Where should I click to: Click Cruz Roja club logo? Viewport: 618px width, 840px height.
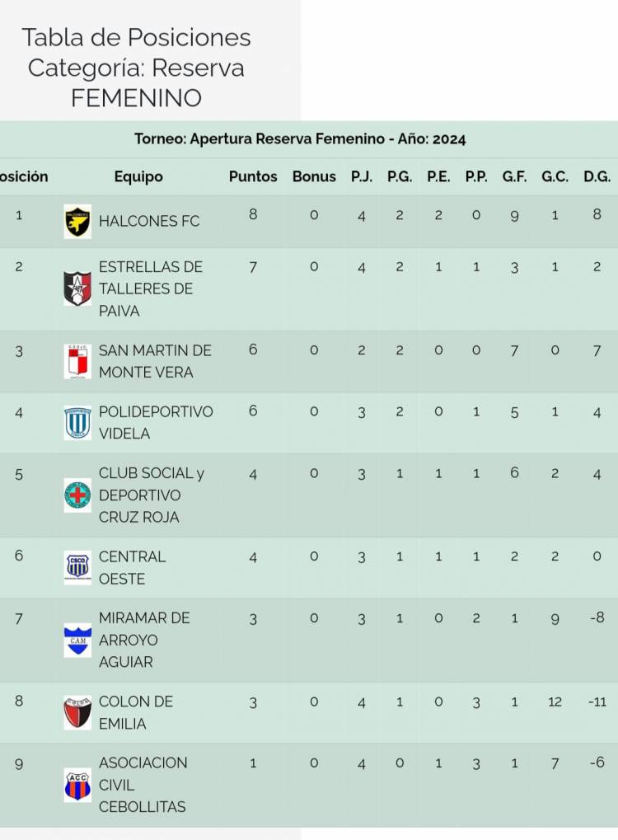coord(77,495)
